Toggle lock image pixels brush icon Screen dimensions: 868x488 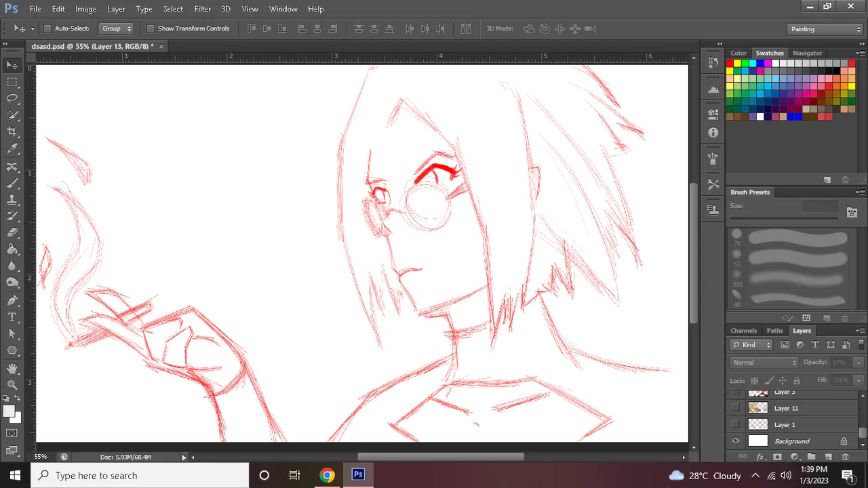tap(768, 380)
